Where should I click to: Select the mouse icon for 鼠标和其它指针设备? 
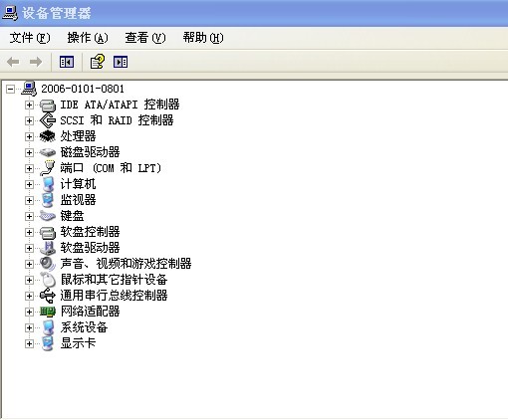(x=48, y=280)
